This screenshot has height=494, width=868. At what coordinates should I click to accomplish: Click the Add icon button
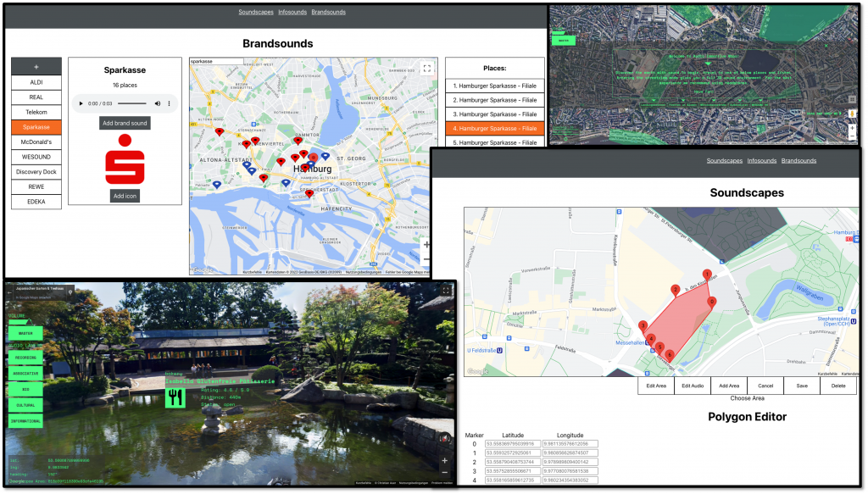click(x=125, y=196)
